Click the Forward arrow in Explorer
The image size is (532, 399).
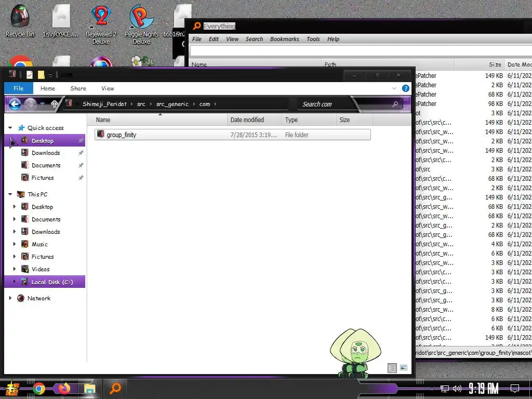point(30,104)
